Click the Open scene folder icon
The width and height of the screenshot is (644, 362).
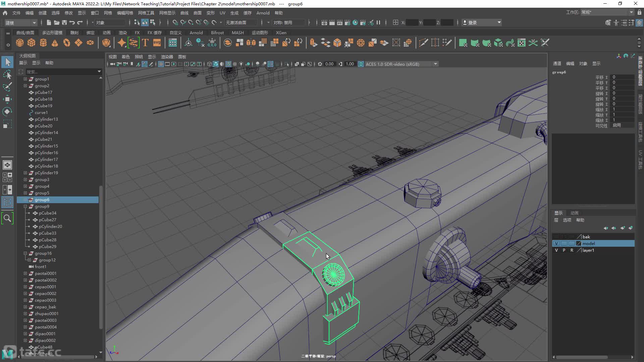pos(57,22)
